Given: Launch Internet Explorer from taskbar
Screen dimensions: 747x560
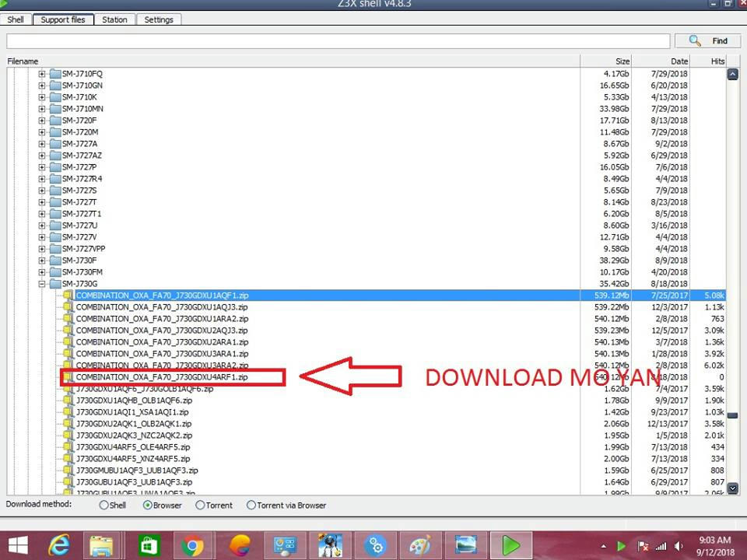Looking at the screenshot, I should pos(58,545).
